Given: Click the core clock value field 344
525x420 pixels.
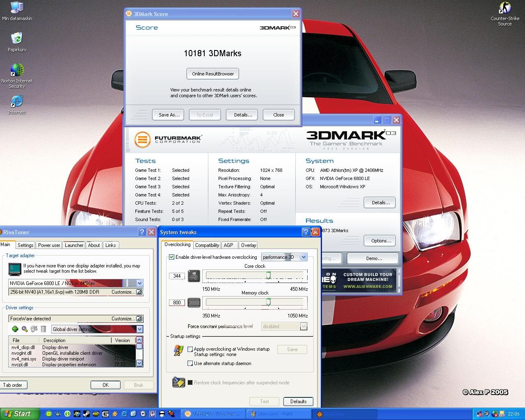Looking at the screenshot, I should pos(177,276).
